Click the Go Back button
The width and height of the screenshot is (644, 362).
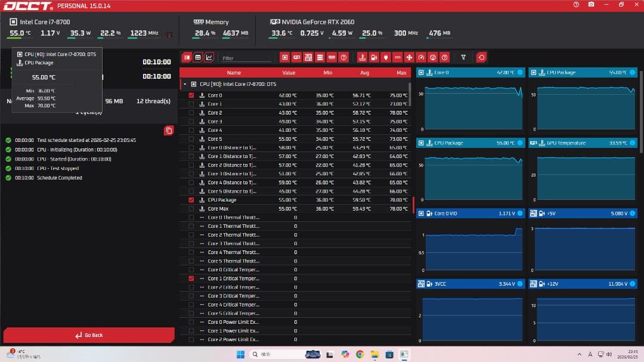coord(89,335)
